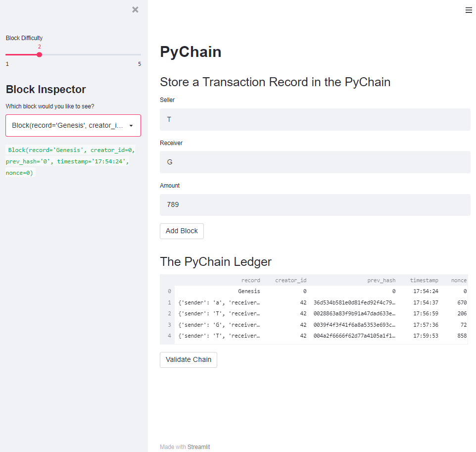Screen dimensions: 476x452
Task: Click the PyChain heading
Action: [190, 51]
